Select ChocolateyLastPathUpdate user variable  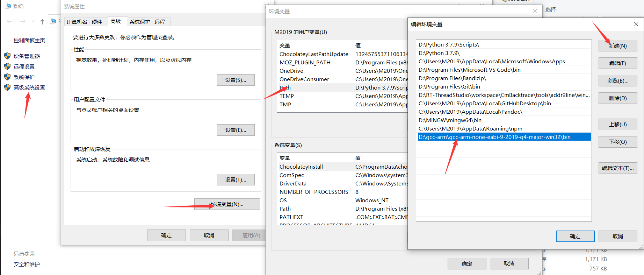342,54
